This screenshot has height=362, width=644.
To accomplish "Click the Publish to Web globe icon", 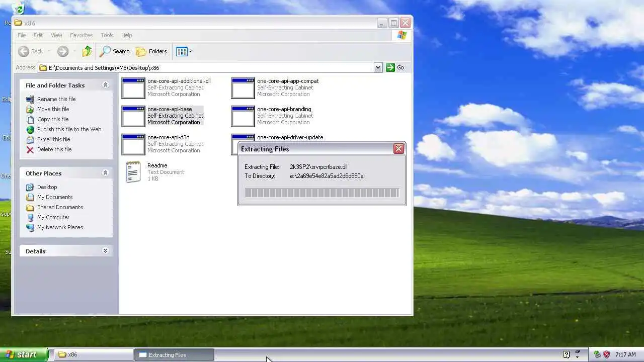I will (30, 129).
